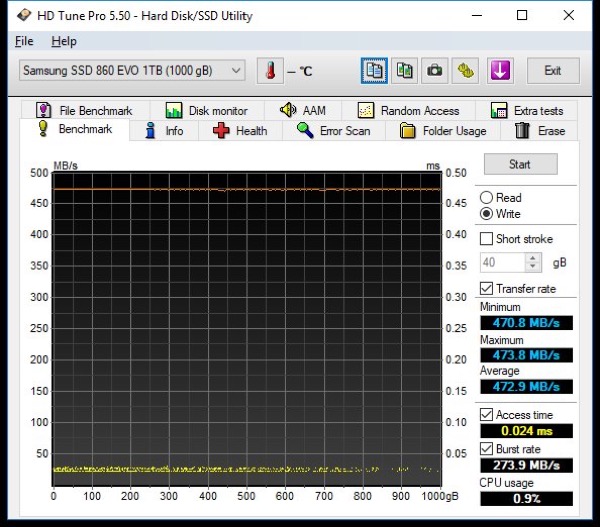Click the copy screenshot to clipboard icon
The height and width of the screenshot is (527, 600).
tap(404, 71)
